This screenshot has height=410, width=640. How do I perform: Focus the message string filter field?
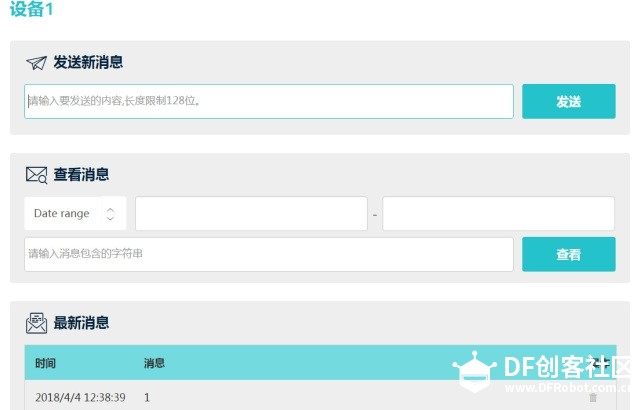tap(269, 254)
